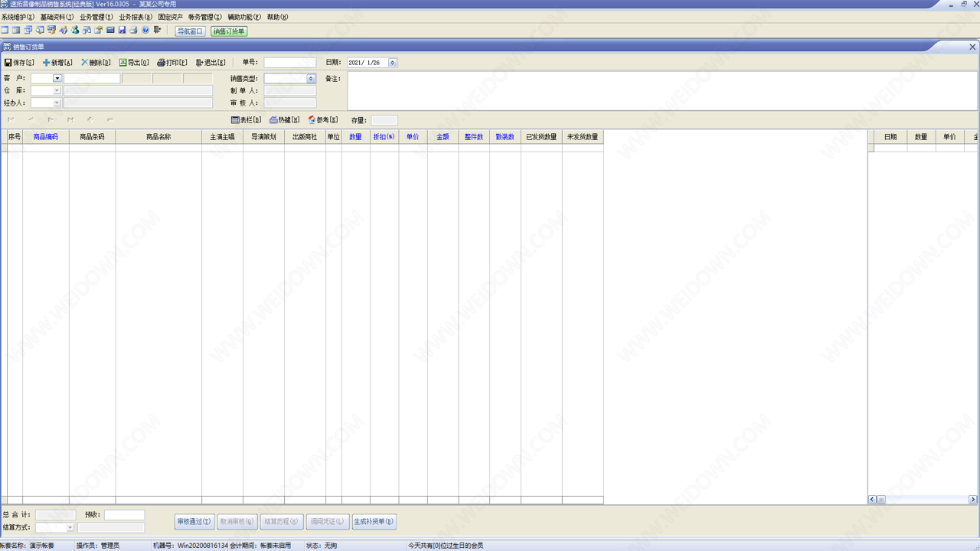The height and width of the screenshot is (551, 980).
Task: Go to the previous record arrow
Action: click(31, 119)
